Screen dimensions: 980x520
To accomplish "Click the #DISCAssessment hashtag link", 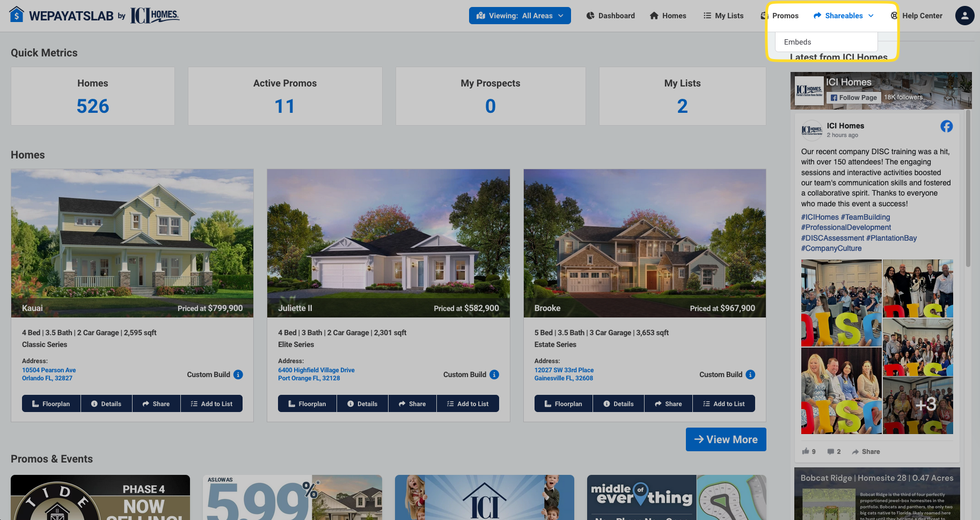I will (832, 238).
